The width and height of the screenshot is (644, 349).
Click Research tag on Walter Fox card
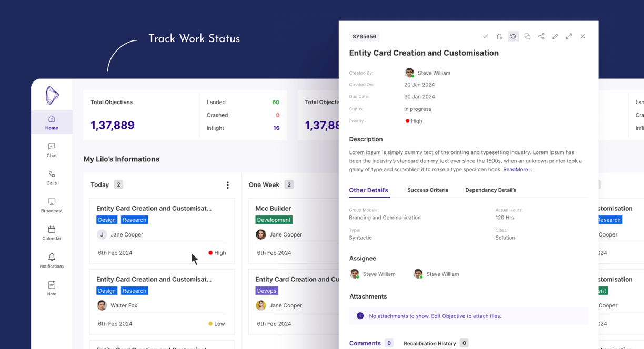(135, 291)
